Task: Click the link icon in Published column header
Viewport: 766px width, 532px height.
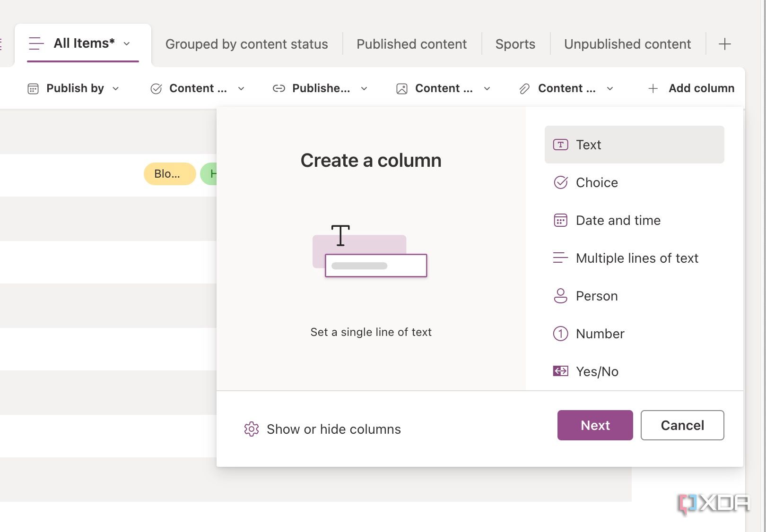Action: click(279, 89)
